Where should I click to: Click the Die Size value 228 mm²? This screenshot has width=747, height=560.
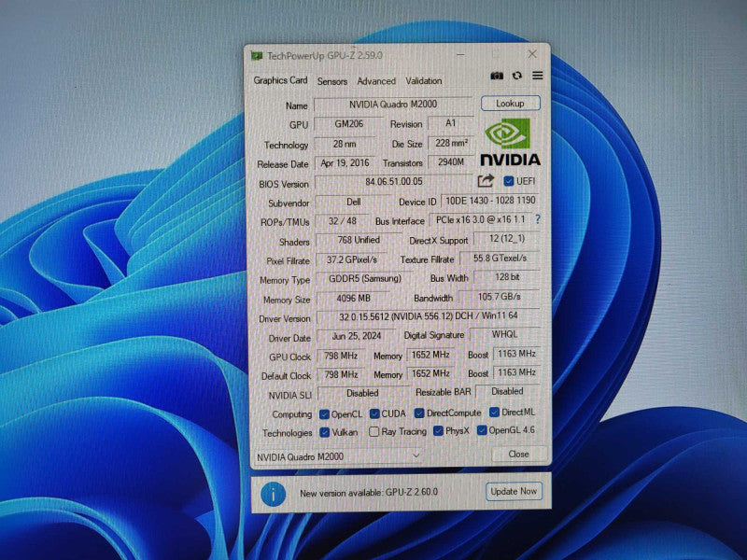[x=451, y=143]
